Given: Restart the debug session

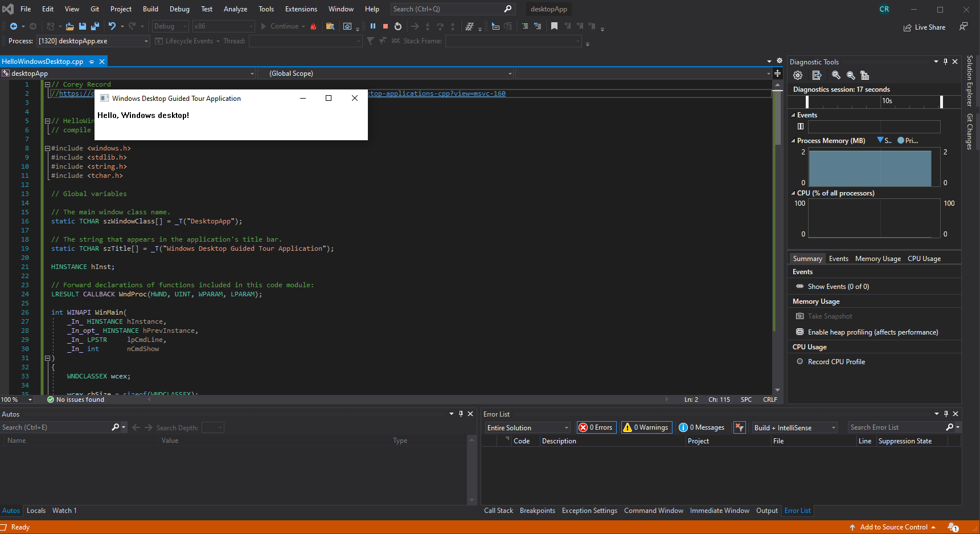Looking at the screenshot, I should point(398,26).
